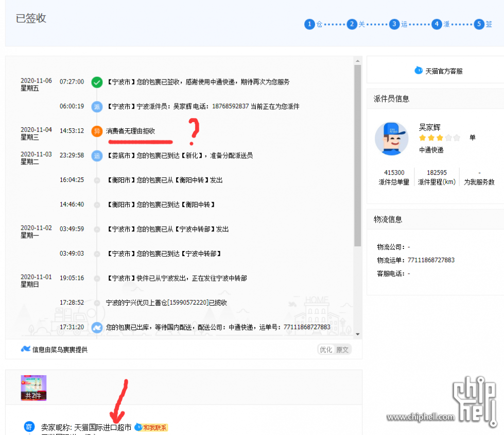Click entry 您的包裹已到达【新化】

tap(179, 156)
